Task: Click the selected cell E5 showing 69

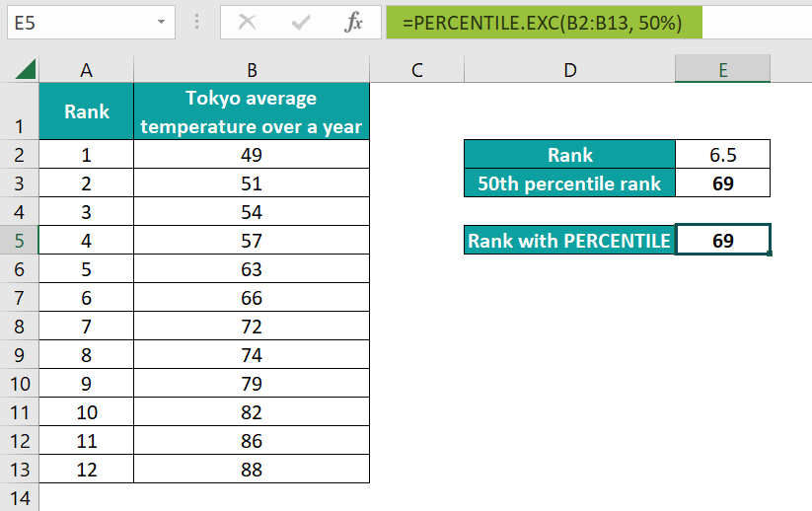Action: 723,241
